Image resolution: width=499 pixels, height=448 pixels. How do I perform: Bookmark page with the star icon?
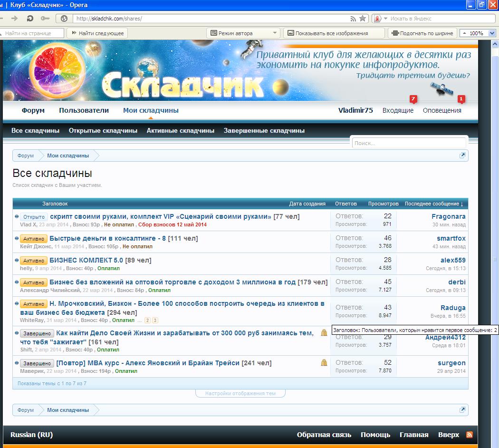(x=363, y=19)
